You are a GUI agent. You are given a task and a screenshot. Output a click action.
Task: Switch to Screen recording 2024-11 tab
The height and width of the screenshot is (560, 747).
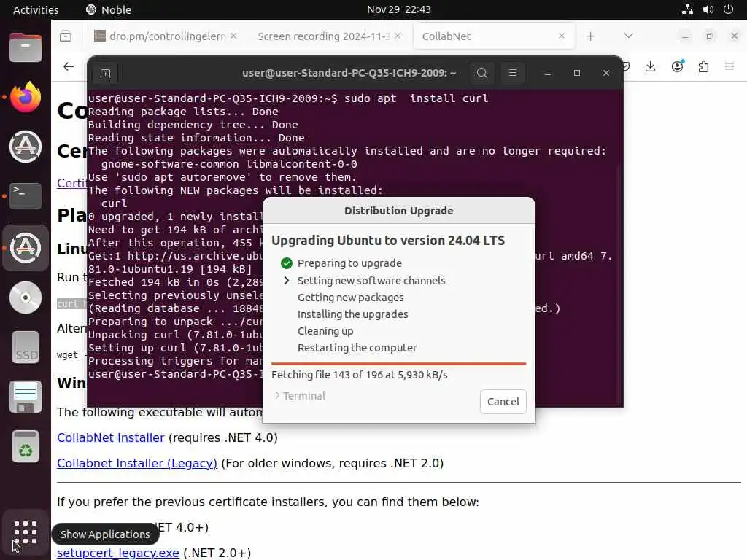coord(329,36)
